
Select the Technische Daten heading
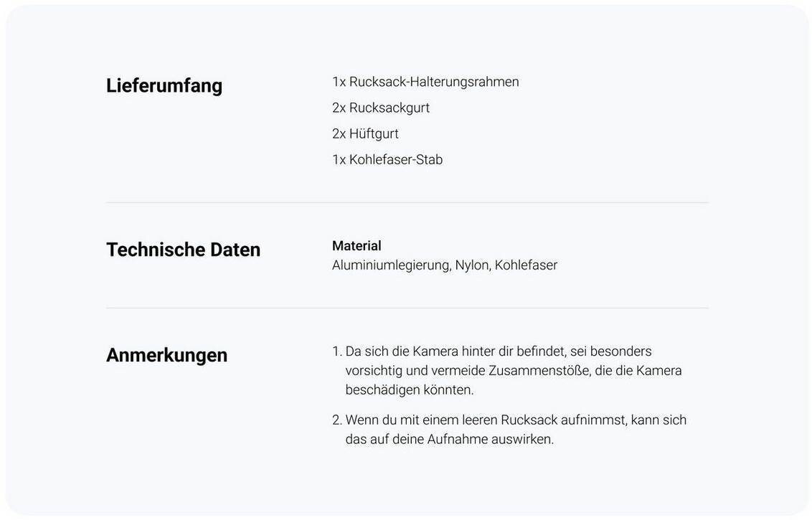[x=184, y=250]
